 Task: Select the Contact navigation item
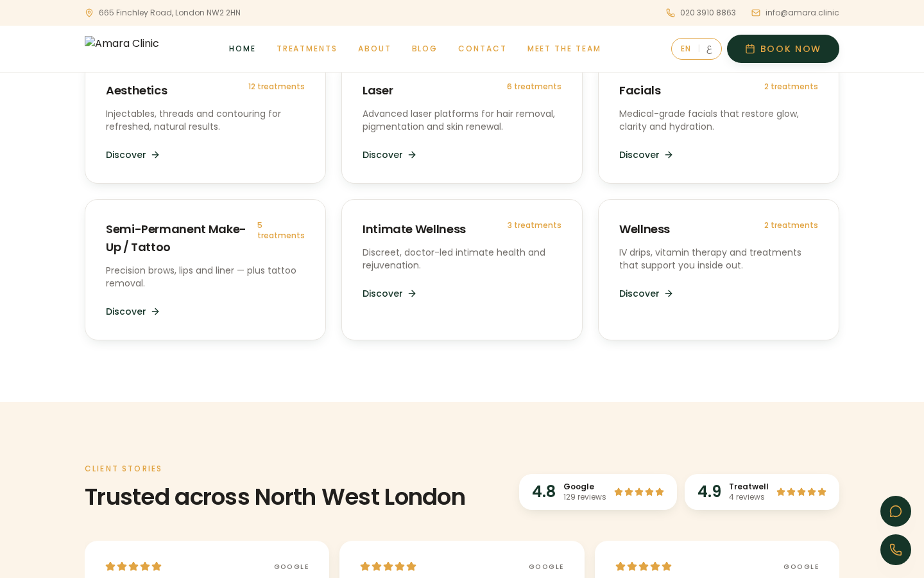(483, 49)
